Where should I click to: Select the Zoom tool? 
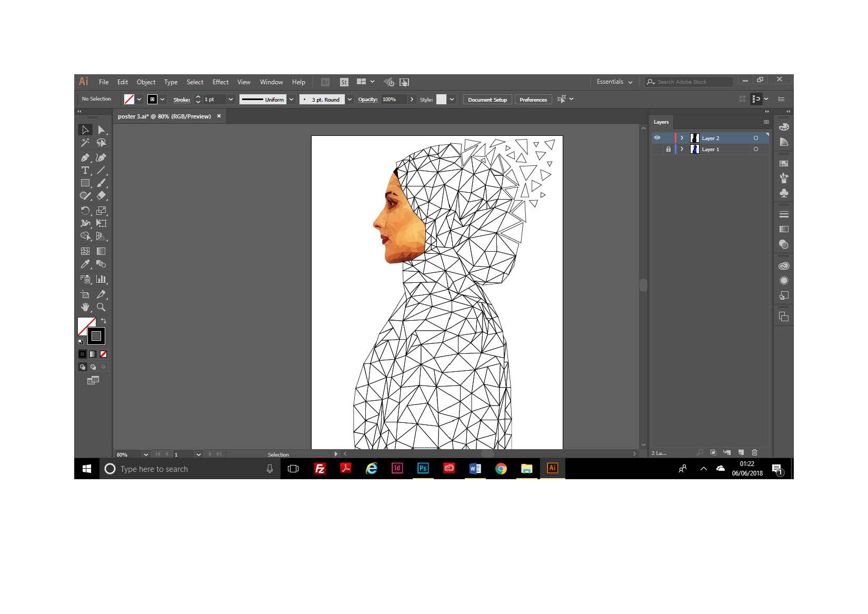point(101,307)
